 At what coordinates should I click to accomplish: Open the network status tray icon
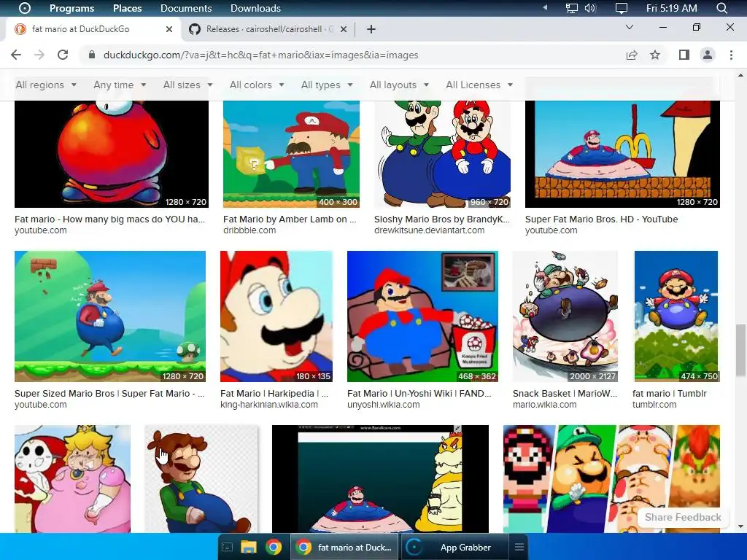point(572,8)
